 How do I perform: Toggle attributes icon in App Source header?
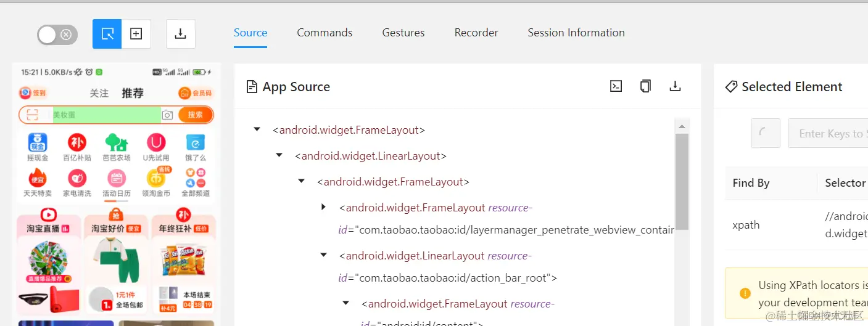click(x=616, y=86)
